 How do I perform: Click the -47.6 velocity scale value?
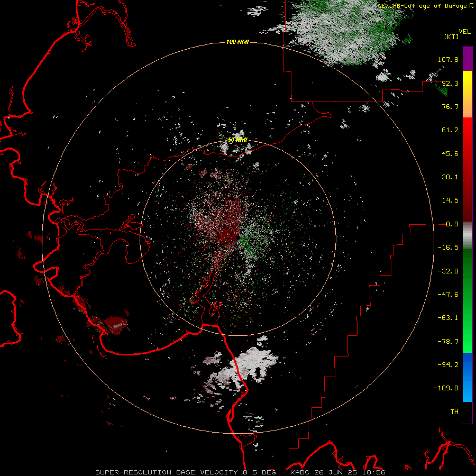(448, 295)
